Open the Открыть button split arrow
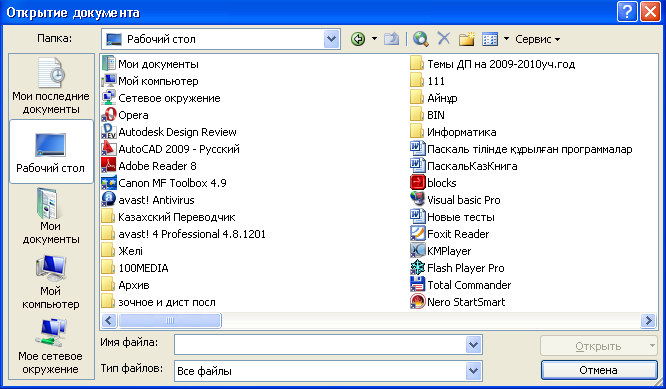Viewport: 666px width, 389px height. 652,346
